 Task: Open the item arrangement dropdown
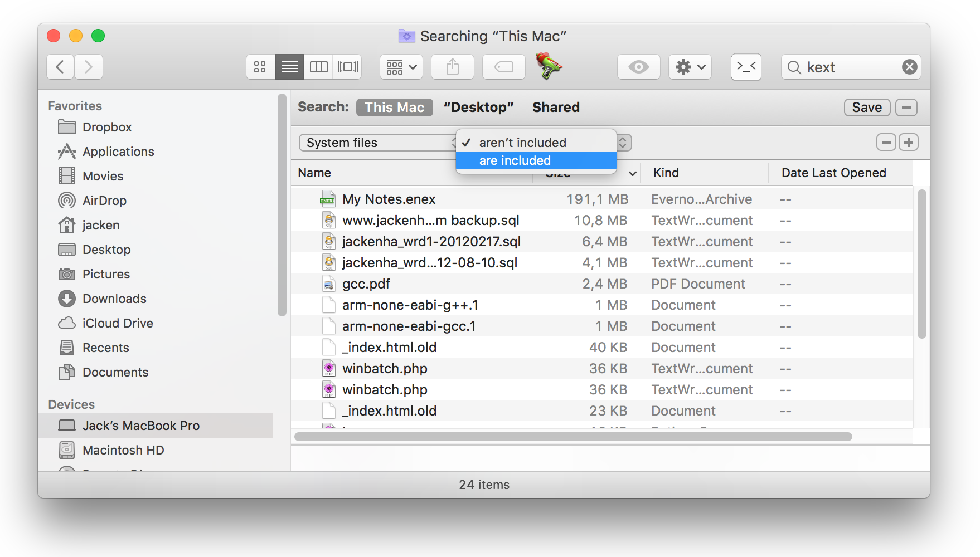[401, 67]
